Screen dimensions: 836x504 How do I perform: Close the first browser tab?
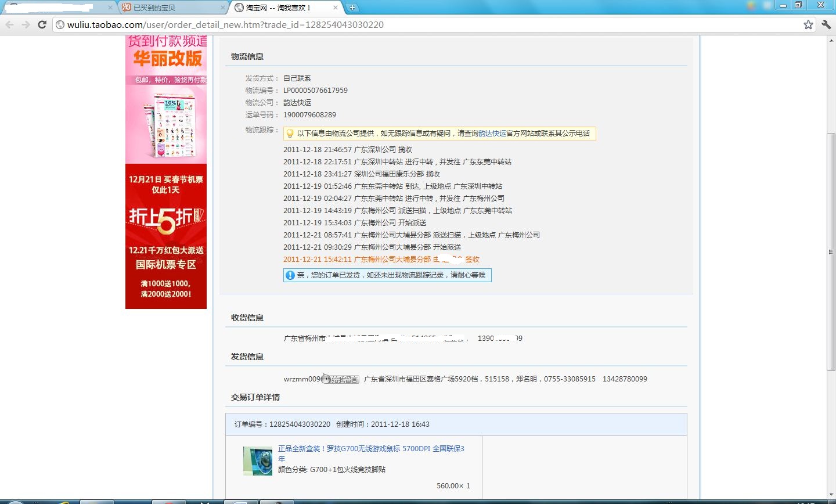pyautogui.click(x=110, y=8)
